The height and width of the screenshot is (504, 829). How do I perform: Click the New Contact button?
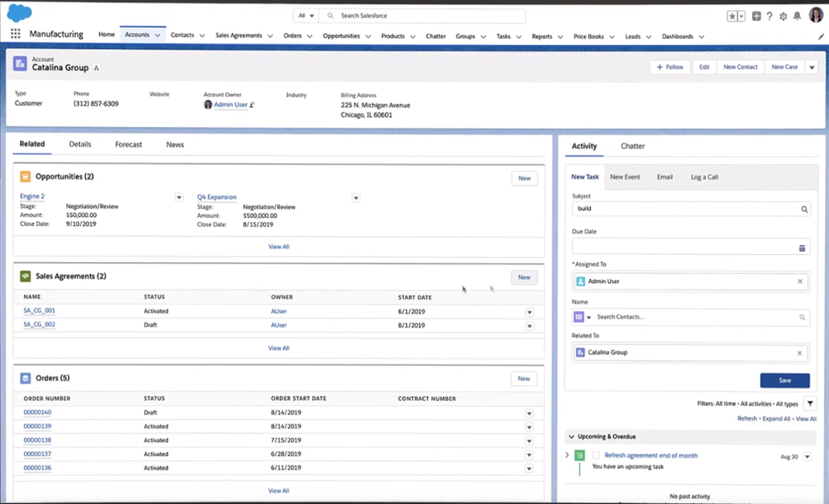click(741, 67)
